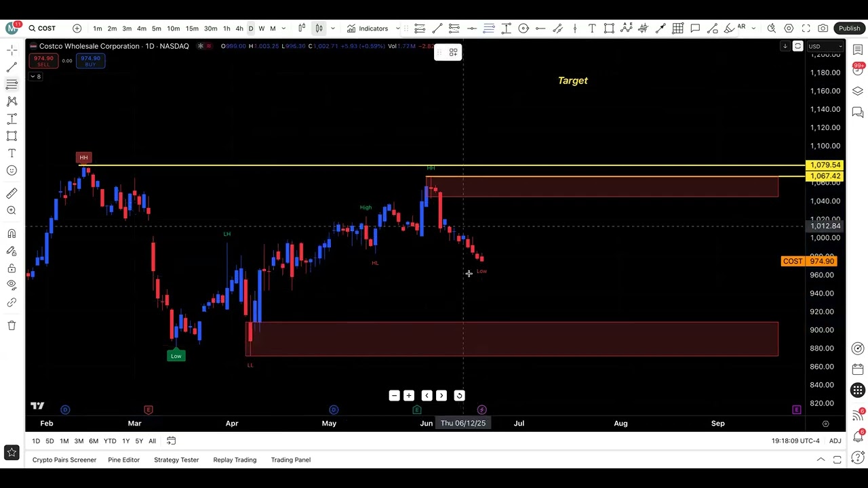Image resolution: width=868 pixels, height=488 pixels.
Task: Select the circle drawing tool in the top toolbar
Action: tap(524, 28)
